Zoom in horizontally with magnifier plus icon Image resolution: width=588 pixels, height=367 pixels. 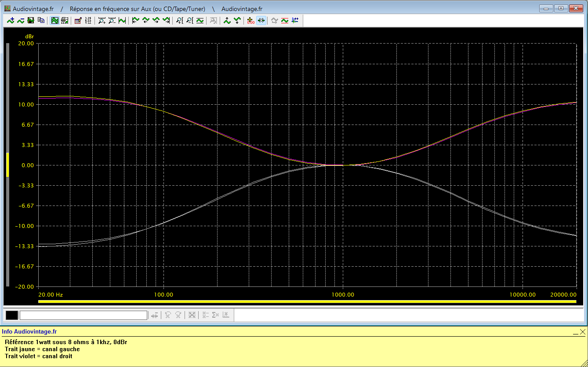102,20
